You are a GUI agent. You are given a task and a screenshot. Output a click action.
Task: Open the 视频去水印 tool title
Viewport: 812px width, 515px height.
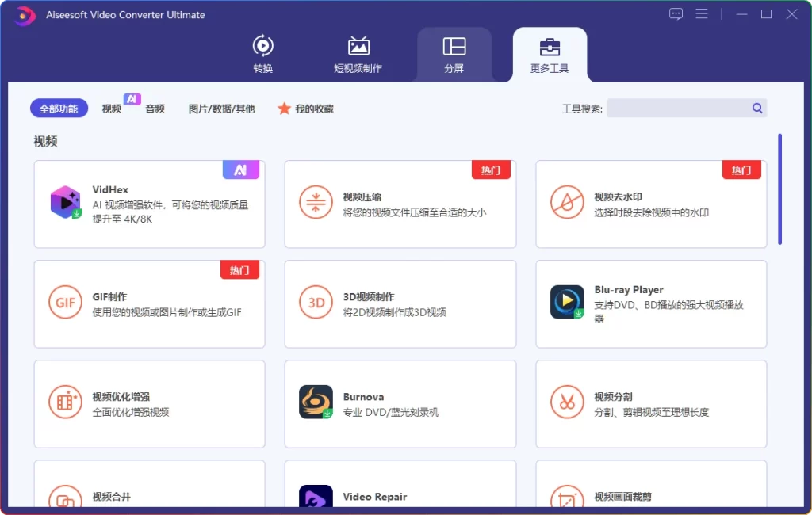click(x=618, y=196)
